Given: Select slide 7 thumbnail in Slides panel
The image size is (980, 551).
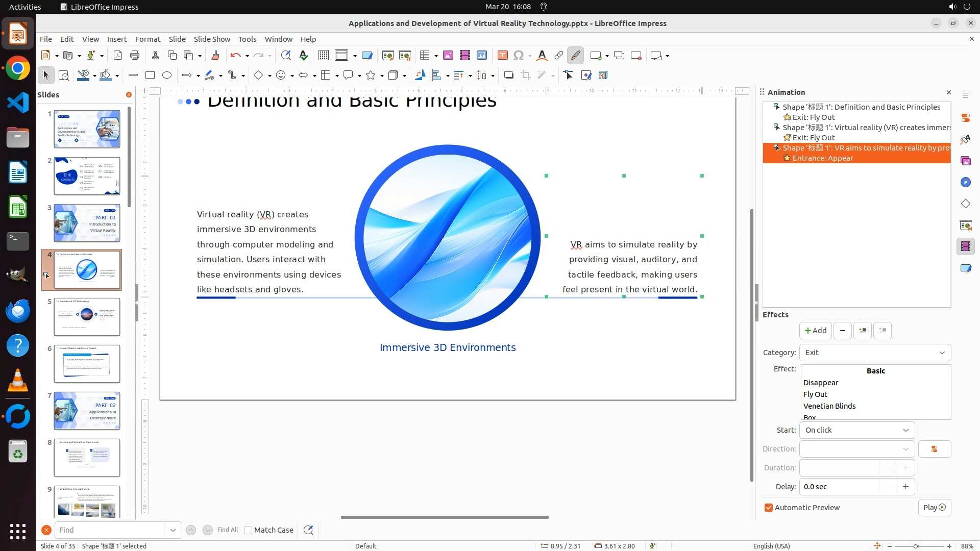Looking at the screenshot, I should (87, 411).
